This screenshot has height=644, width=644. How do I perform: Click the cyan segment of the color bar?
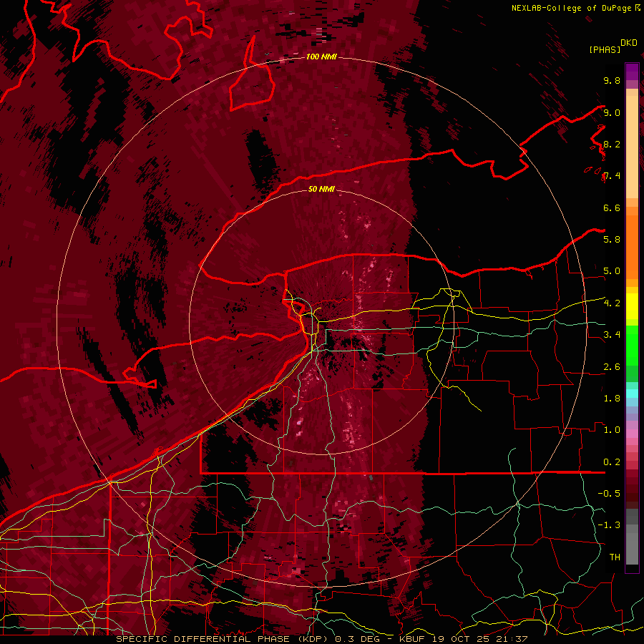[x=632, y=393]
